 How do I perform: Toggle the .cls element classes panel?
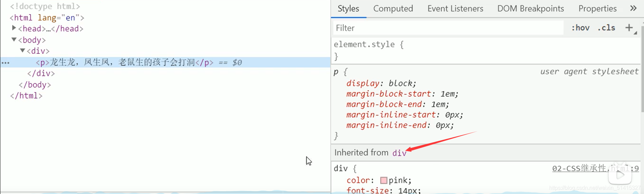point(606,28)
